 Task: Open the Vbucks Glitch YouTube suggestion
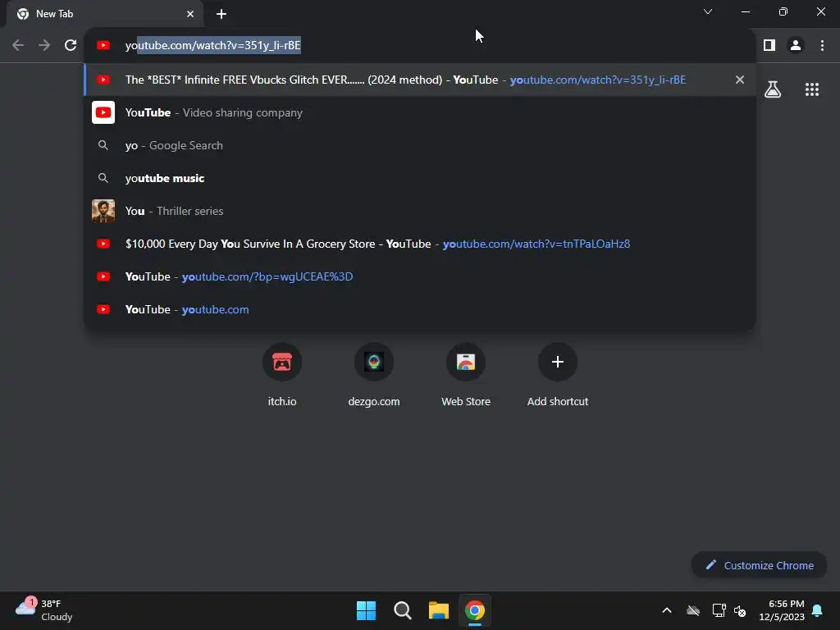[x=420, y=80]
